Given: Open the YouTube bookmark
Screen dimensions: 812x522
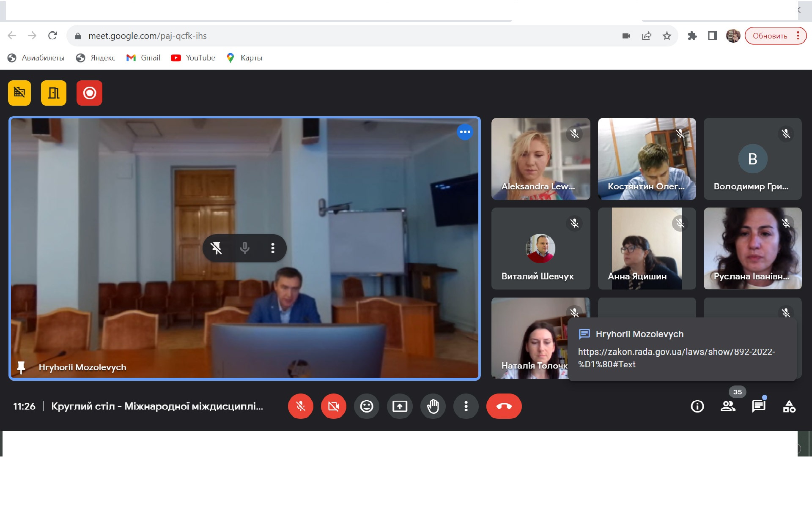Looking at the screenshot, I should click(193, 58).
